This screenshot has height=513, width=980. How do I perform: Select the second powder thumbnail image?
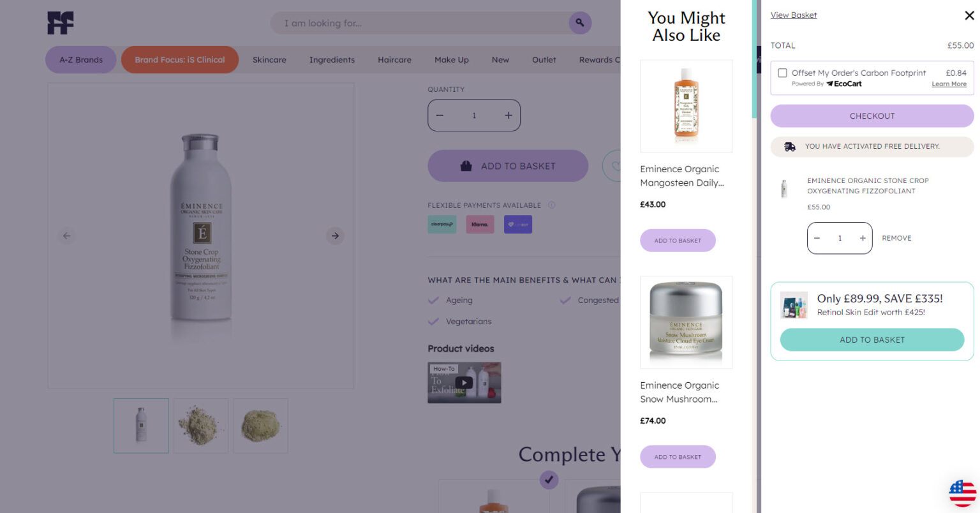[260, 426]
